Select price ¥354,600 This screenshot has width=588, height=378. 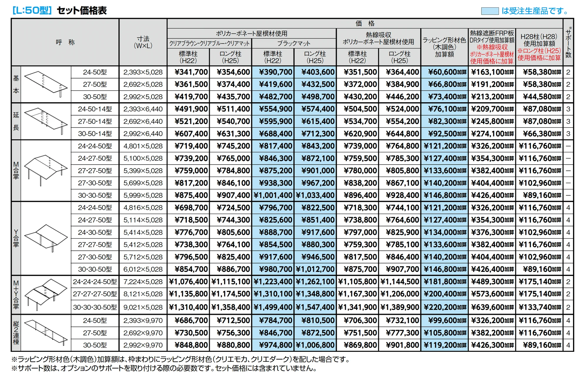(x=233, y=72)
